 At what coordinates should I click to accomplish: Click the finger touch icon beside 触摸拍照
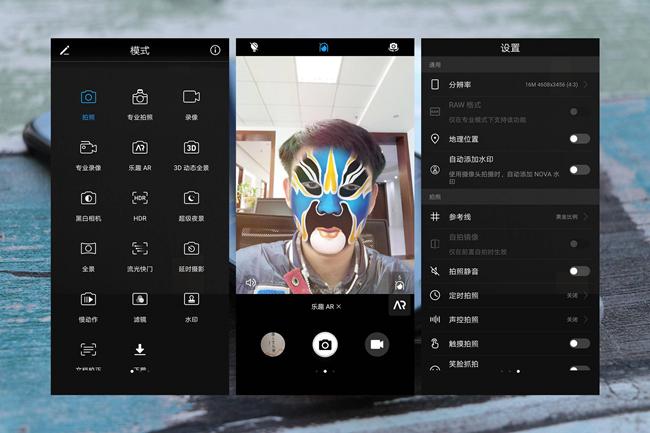(435, 343)
